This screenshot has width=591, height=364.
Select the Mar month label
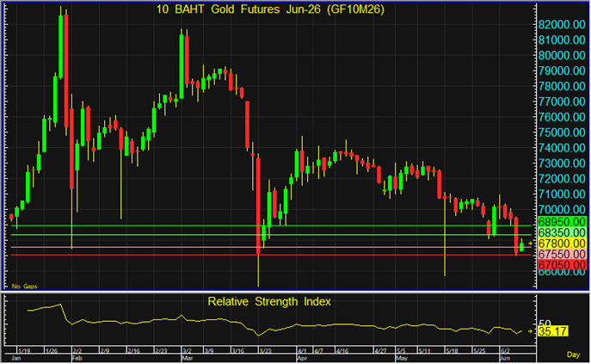188,358
